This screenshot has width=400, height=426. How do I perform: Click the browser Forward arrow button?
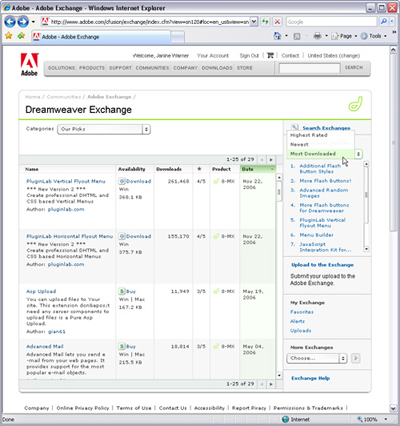23,22
